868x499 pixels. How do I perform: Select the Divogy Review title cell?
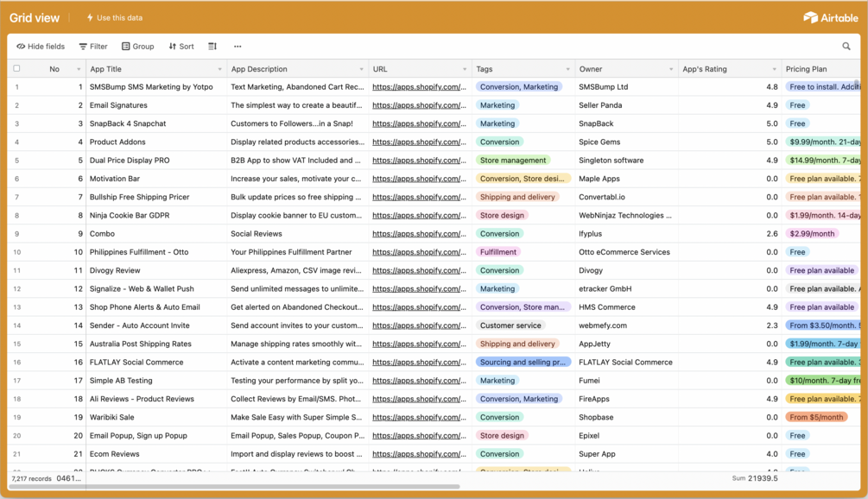[156, 270]
